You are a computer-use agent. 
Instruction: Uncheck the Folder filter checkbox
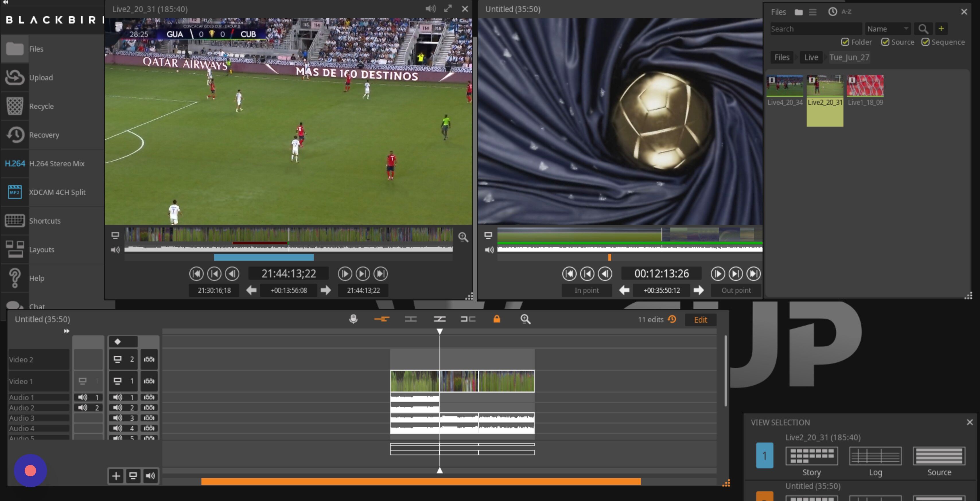pos(845,42)
